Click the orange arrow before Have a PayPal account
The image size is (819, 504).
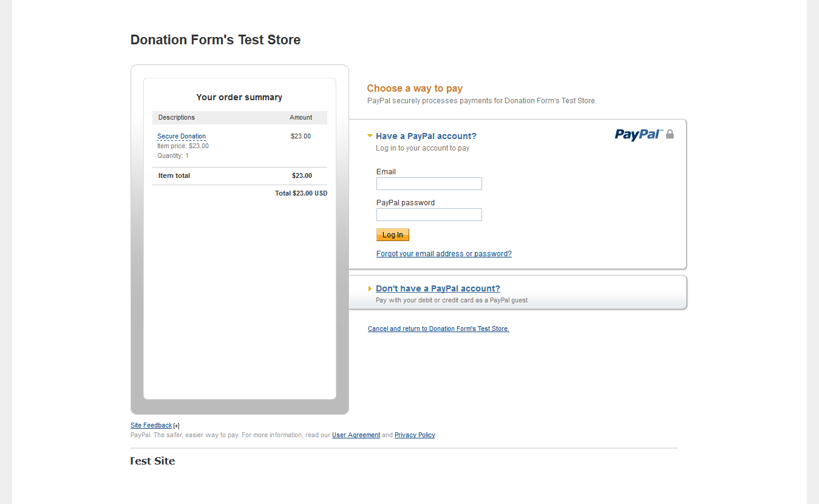tap(370, 136)
